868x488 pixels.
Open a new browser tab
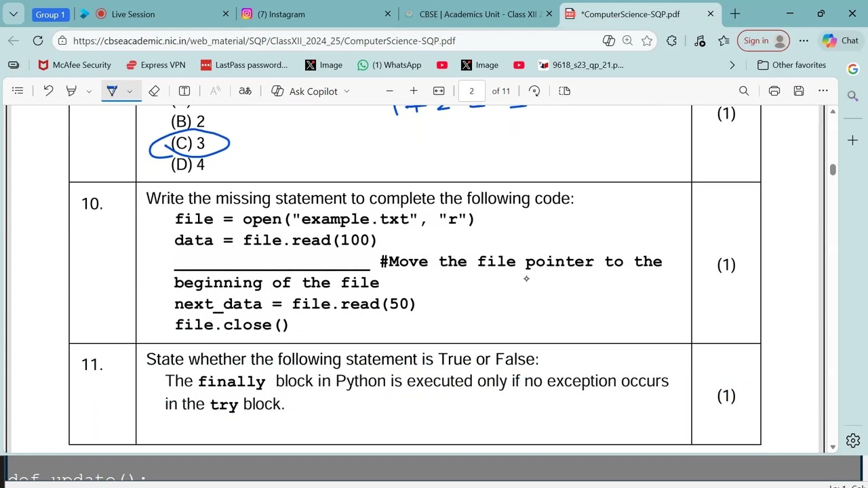pos(735,14)
